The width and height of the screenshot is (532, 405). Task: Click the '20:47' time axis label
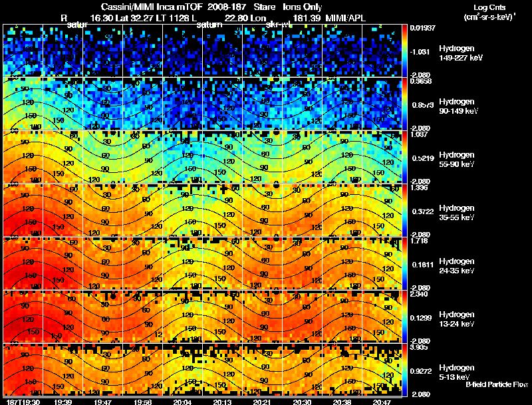point(382,402)
